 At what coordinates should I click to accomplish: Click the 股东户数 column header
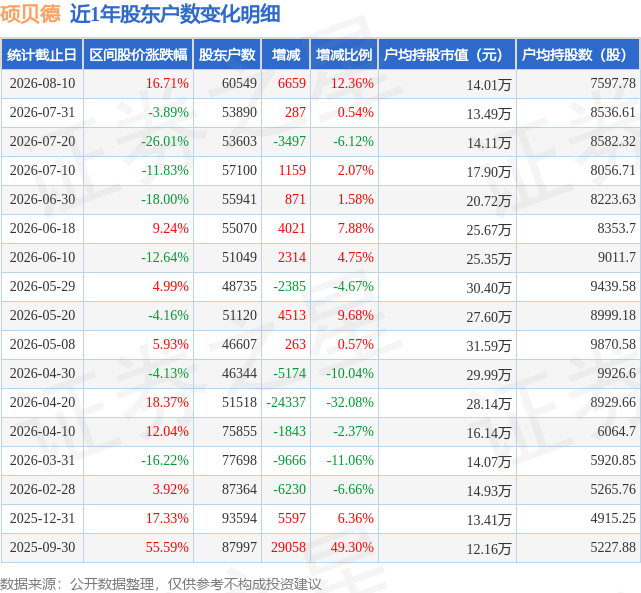pyautogui.click(x=227, y=54)
